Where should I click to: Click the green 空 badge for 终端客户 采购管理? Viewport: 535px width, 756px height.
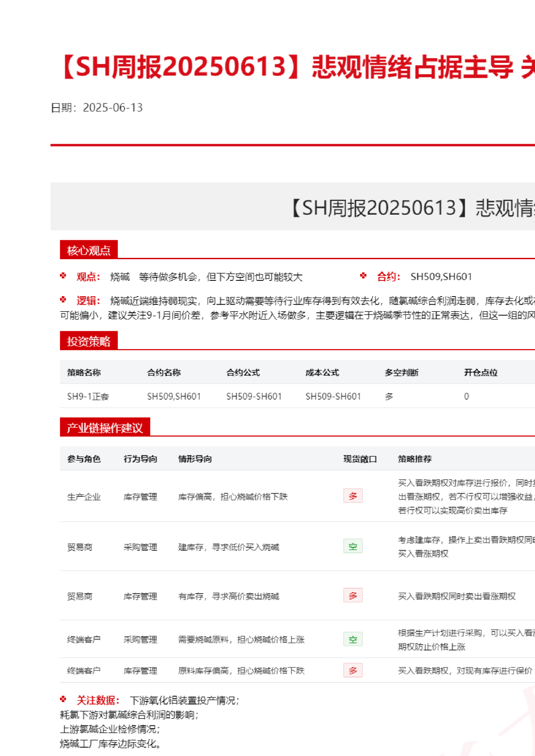tap(353, 639)
